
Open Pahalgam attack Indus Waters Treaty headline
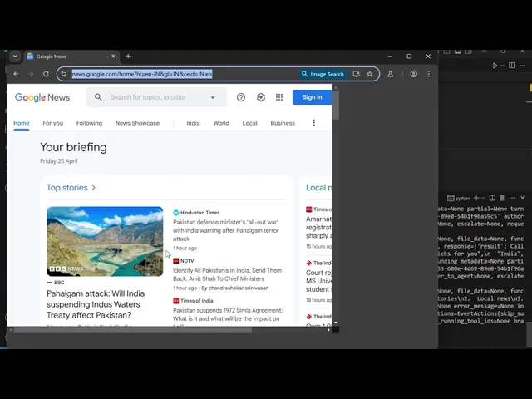96,304
